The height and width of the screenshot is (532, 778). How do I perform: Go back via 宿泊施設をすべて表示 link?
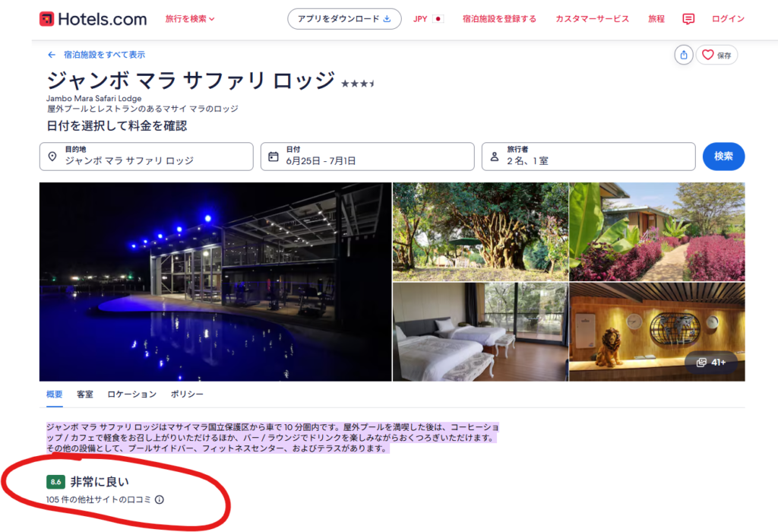pos(104,55)
